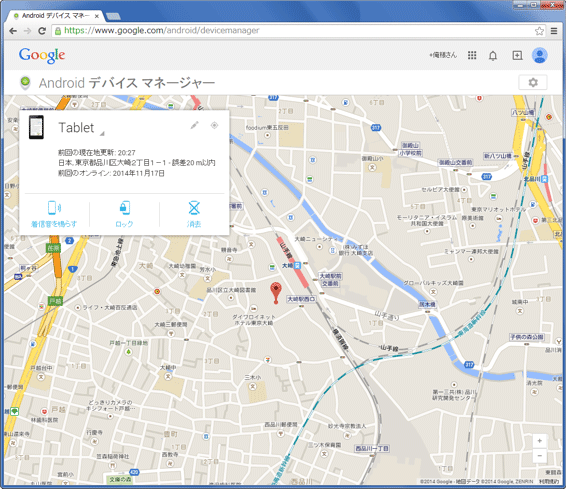Click the foodium東五反田 map label
The image size is (566, 489).
tap(267, 127)
